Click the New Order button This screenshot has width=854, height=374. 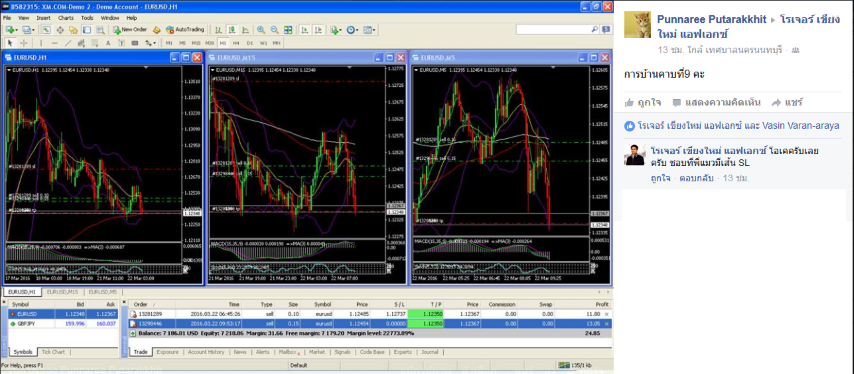tap(130, 30)
